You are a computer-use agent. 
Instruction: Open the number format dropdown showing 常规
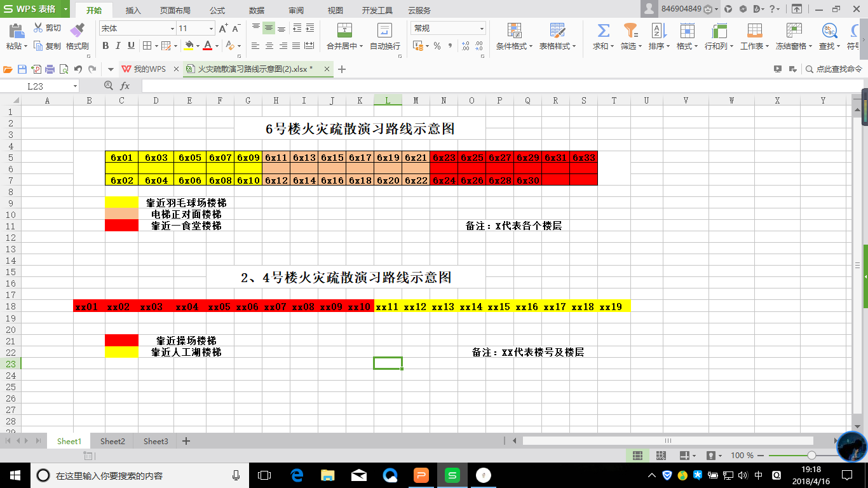(x=482, y=29)
